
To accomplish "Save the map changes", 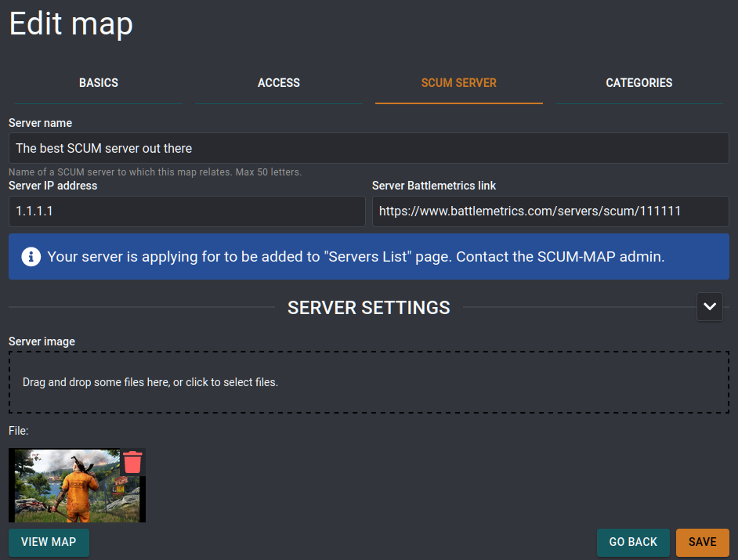I will 702,542.
